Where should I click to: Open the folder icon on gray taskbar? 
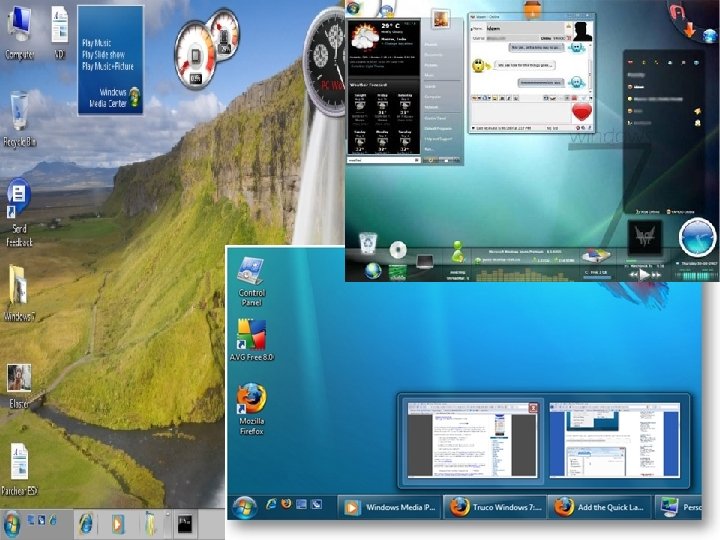(152, 523)
